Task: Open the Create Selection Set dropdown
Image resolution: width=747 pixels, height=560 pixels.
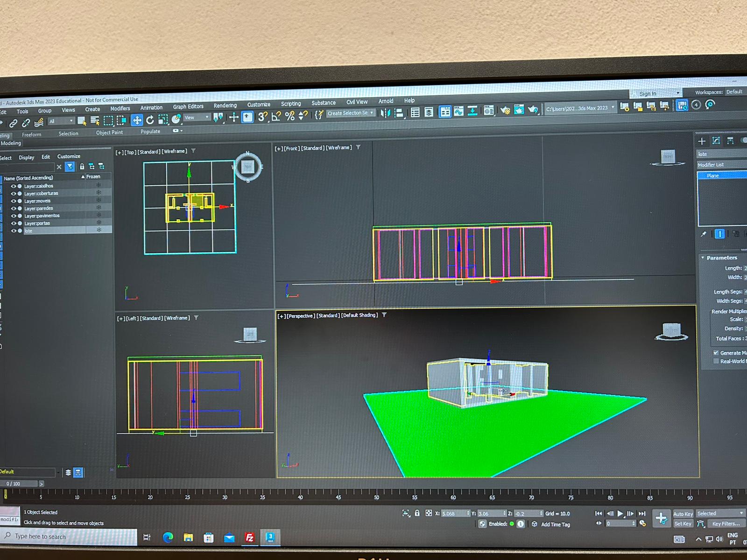Action: coord(351,113)
